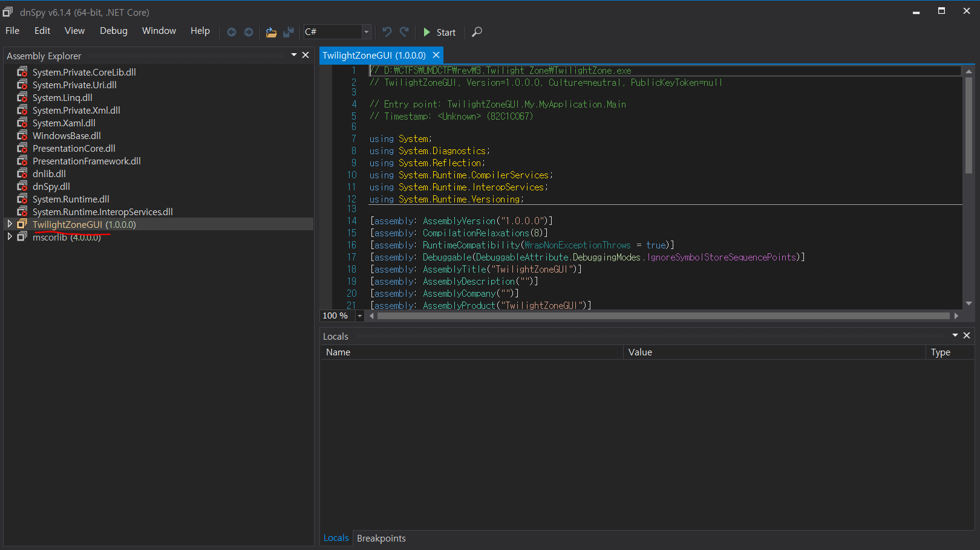Click the Save All toolbar icon
This screenshot has width=980, height=550.
tap(289, 32)
